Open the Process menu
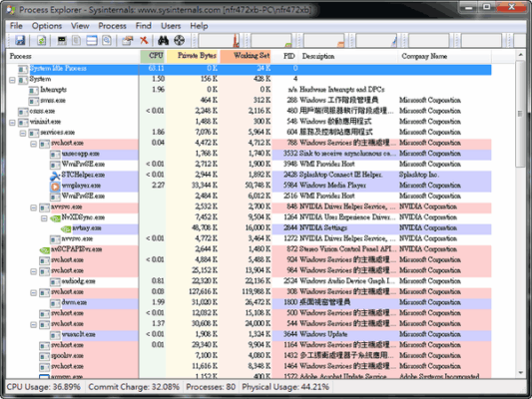Screen dimensions: 532x399 pyautogui.click(x=112, y=26)
